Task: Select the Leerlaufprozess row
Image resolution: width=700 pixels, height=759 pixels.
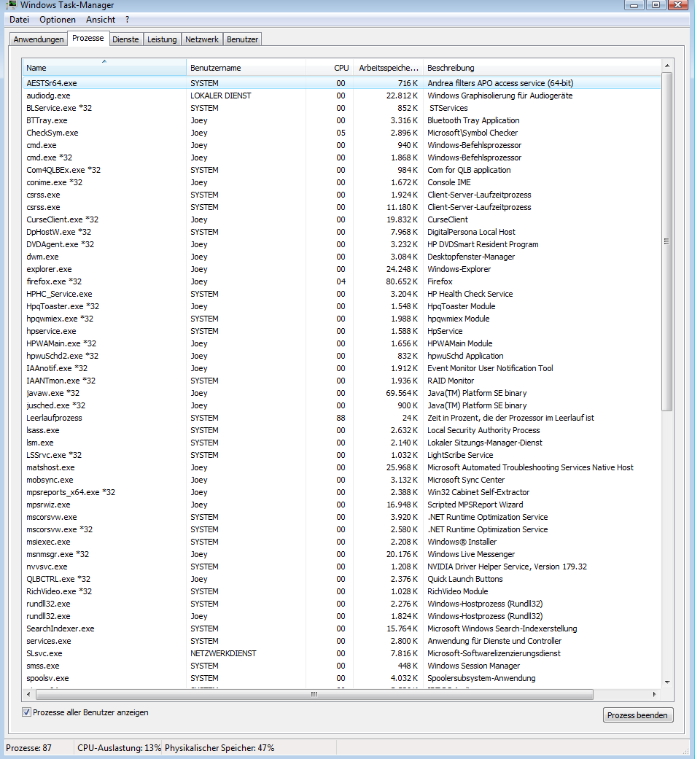Action: (342, 418)
